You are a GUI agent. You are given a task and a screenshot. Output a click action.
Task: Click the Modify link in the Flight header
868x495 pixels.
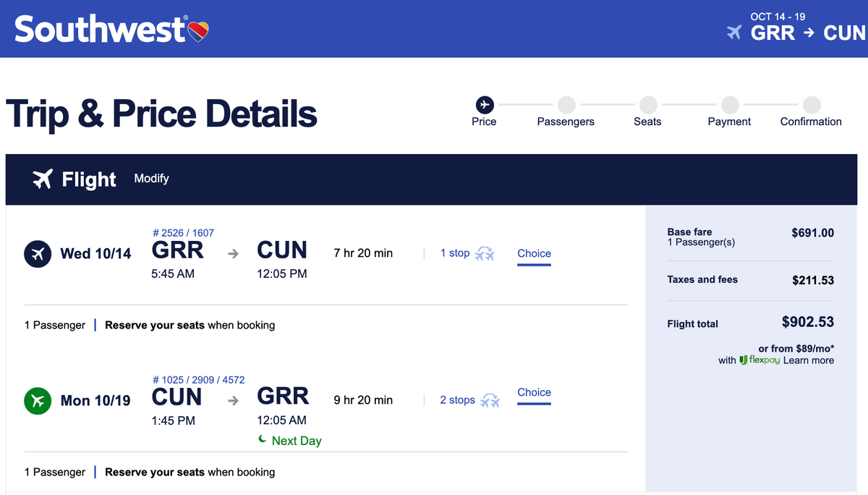point(151,179)
